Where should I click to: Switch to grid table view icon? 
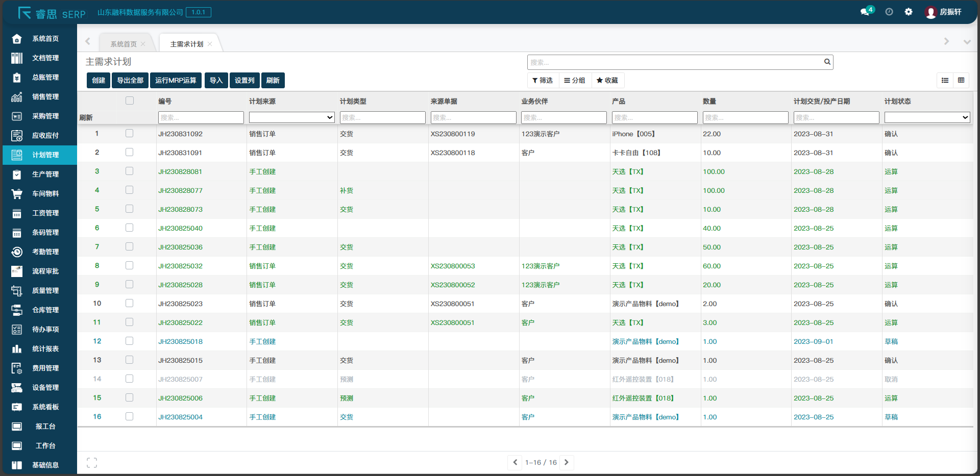point(961,81)
